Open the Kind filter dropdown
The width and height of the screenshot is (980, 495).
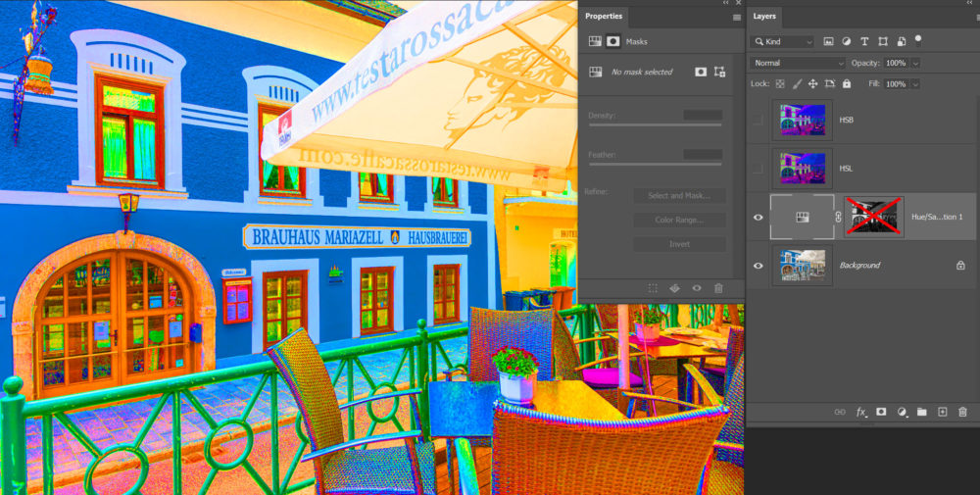pyautogui.click(x=782, y=42)
